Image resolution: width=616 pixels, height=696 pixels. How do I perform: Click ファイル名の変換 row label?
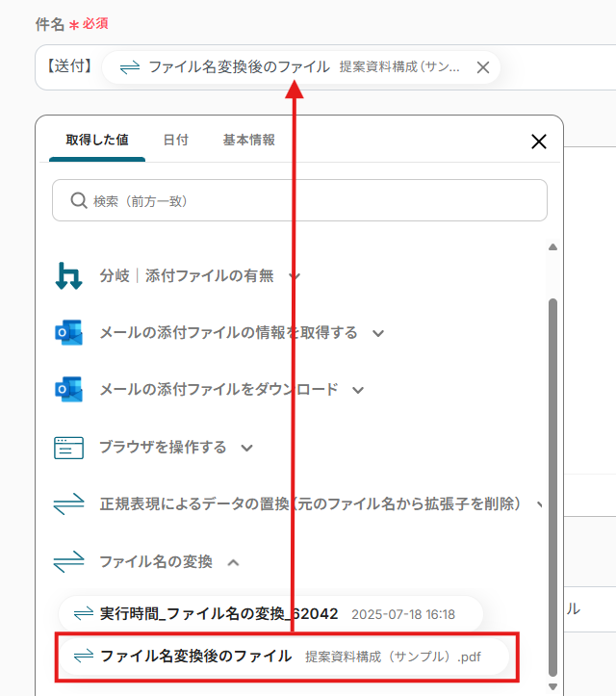point(156,562)
